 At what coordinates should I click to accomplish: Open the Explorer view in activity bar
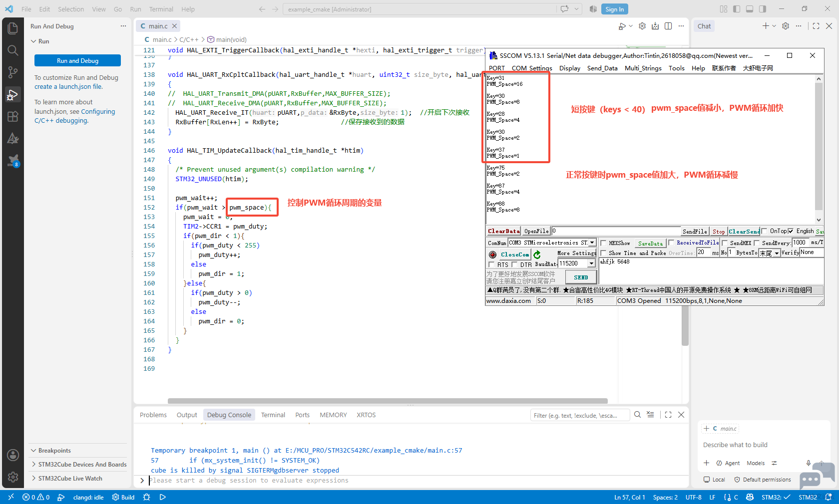[13, 28]
